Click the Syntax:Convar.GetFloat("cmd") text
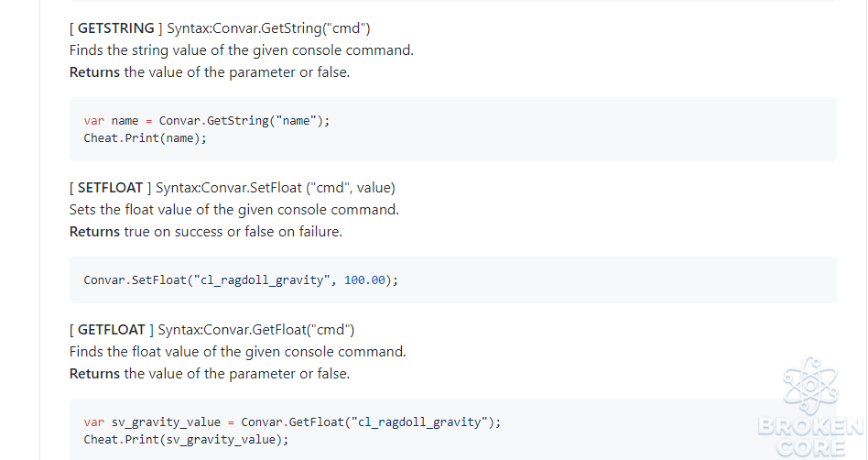The height and width of the screenshot is (460, 868). (255, 330)
